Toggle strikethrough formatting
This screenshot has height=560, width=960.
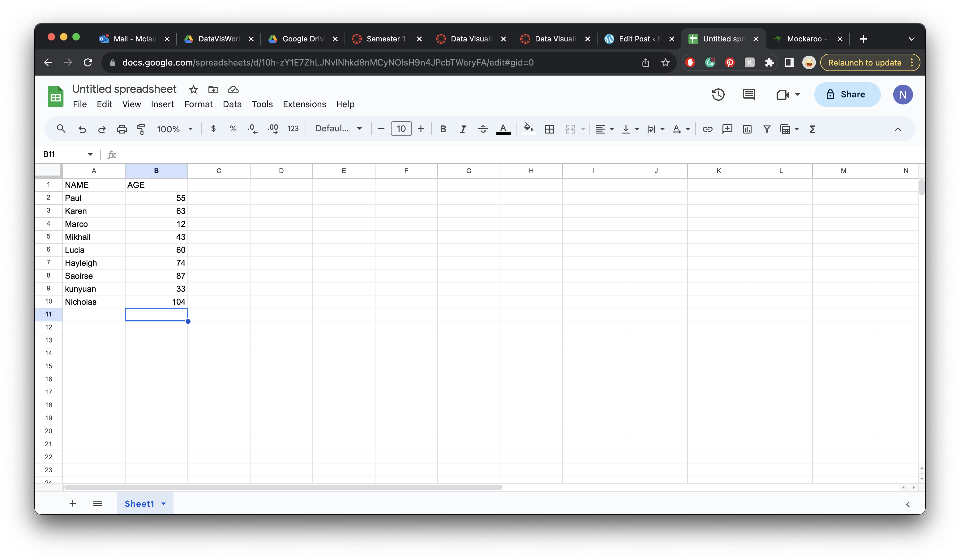[x=483, y=129]
